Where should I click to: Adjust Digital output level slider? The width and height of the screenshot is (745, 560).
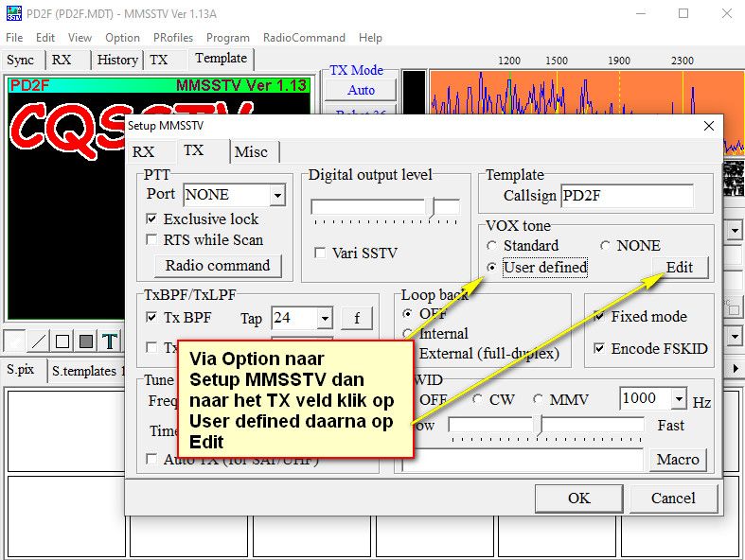click(433, 208)
